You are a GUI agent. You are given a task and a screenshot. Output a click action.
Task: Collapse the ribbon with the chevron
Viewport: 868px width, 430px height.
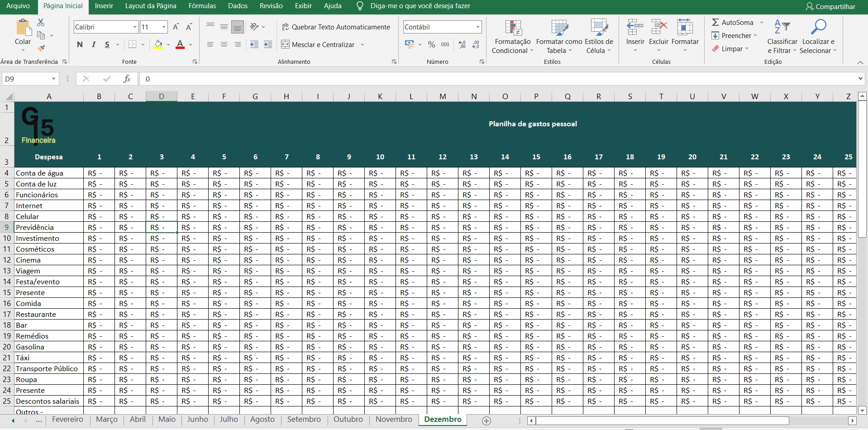[x=860, y=62]
